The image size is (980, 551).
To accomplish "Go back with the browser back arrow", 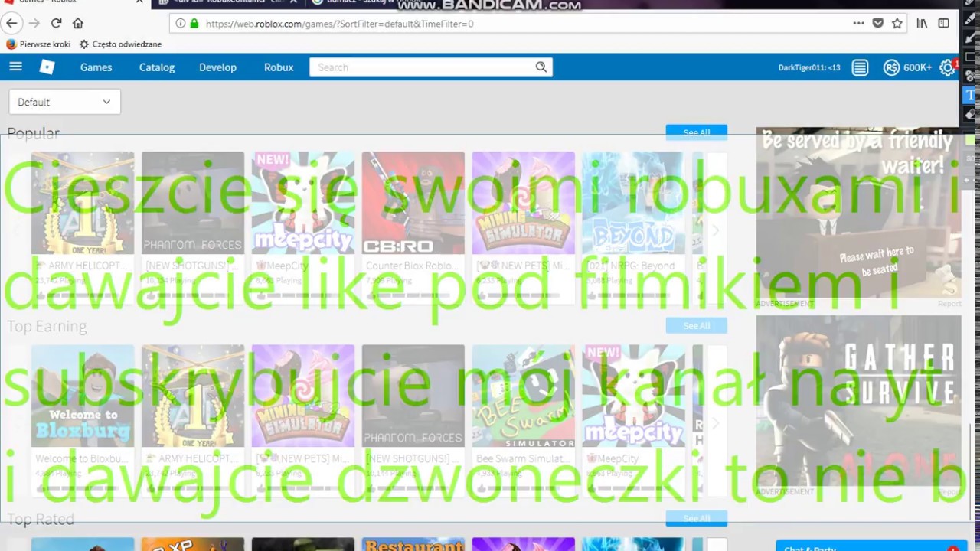I will click(11, 24).
